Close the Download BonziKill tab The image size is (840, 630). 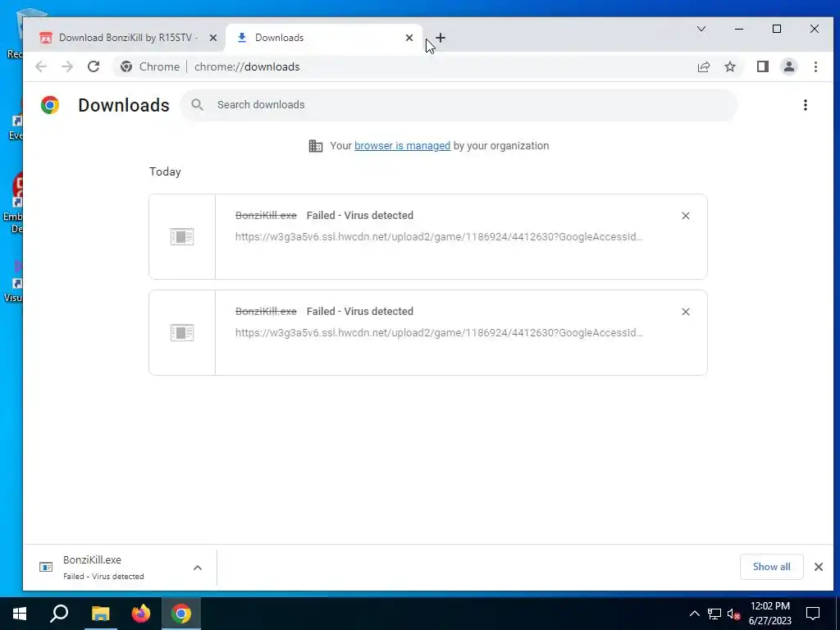click(x=213, y=38)
